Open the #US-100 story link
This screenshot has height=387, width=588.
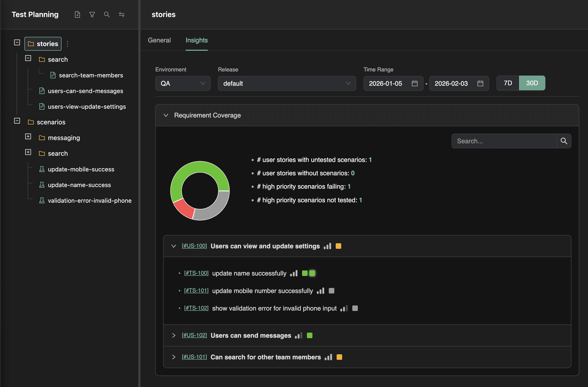tap(194, 246)
